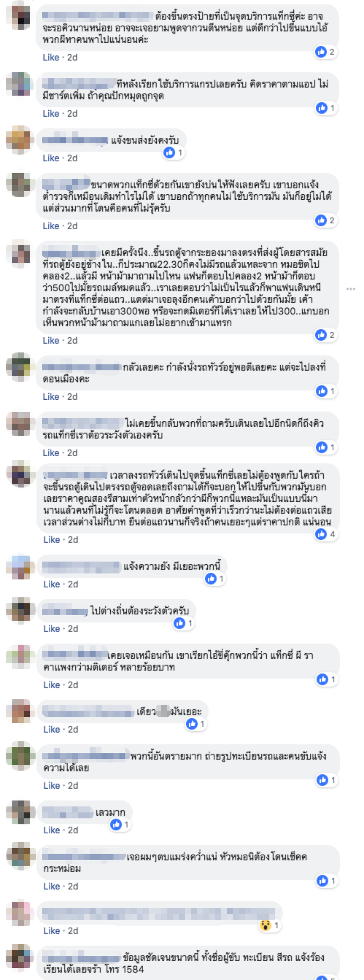
Task: Open profile picture of the 'เลวมาก' commenter
Action: [18, 812]
